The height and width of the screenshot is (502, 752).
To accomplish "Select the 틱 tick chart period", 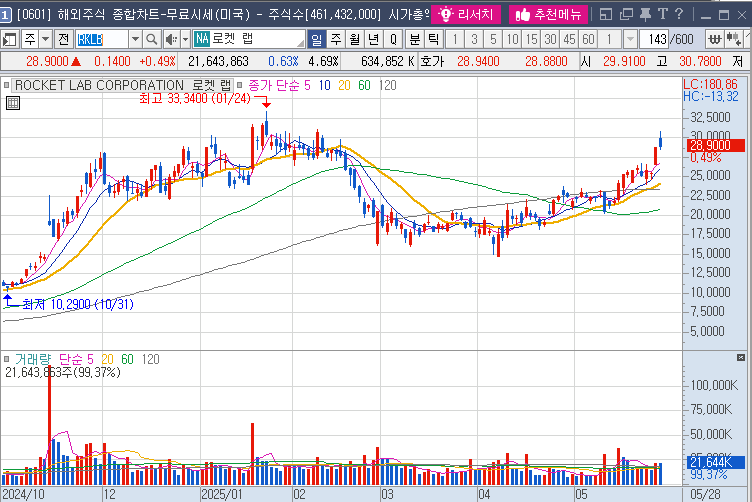I will click(x=433, y=39).
